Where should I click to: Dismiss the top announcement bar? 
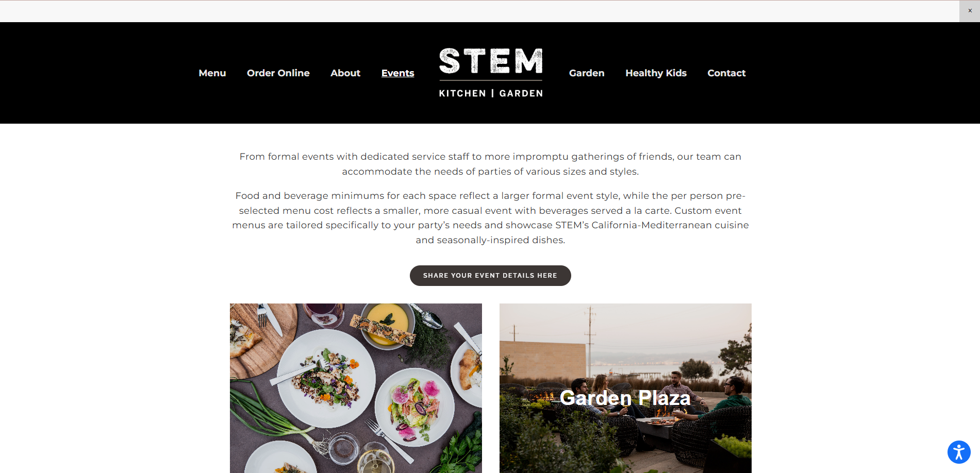coord(970,11)
